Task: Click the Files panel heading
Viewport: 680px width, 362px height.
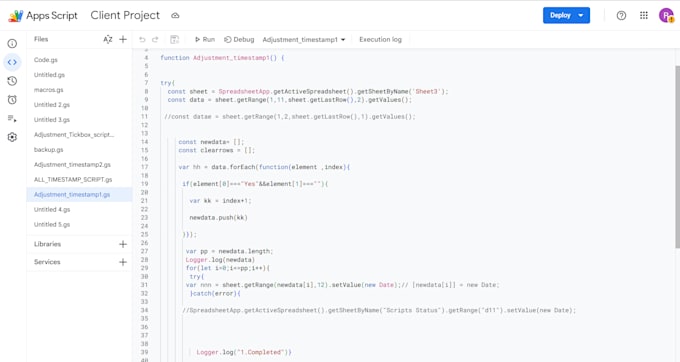Action: pyautogui.click(x=41, y=39)
